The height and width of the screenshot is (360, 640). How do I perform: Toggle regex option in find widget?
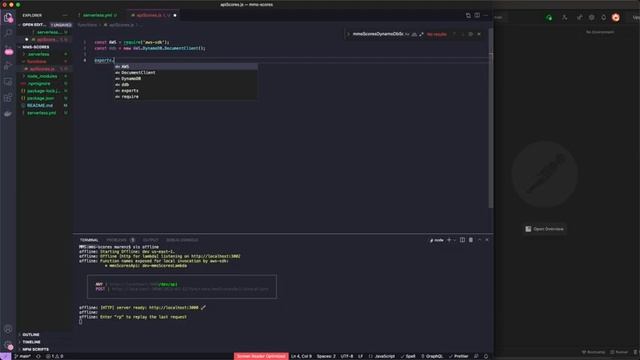point(421,34)
